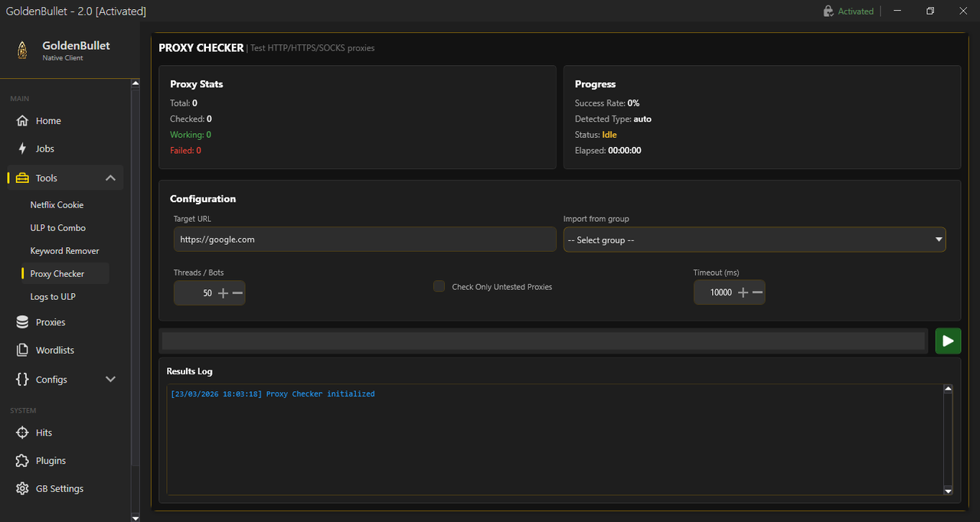Maximize the GoldenBullet window
The height and width of the screenshot is (522, 980).
tap(930, 11)
